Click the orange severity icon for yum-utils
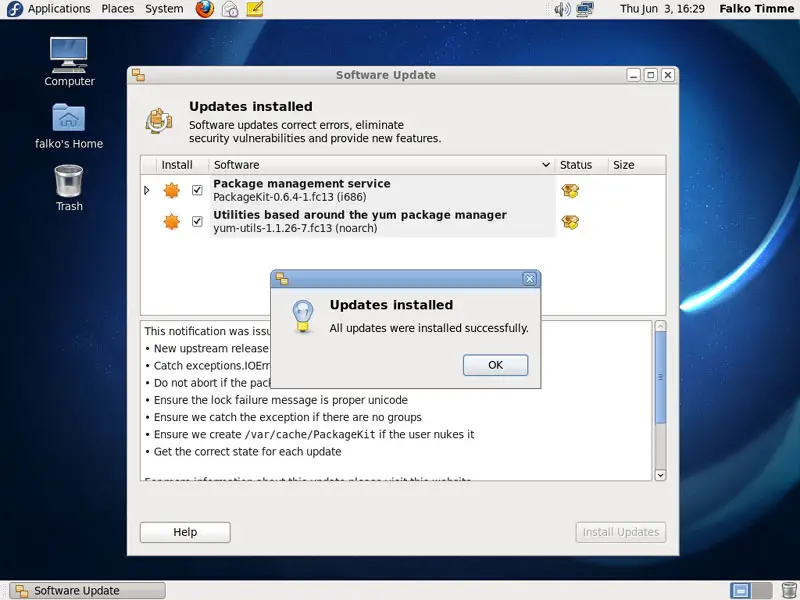Screen dimensions: 800x600 (x=171, y=221)
